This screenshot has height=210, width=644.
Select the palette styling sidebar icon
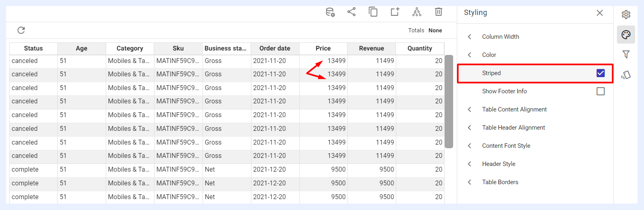tap(626, 35)
